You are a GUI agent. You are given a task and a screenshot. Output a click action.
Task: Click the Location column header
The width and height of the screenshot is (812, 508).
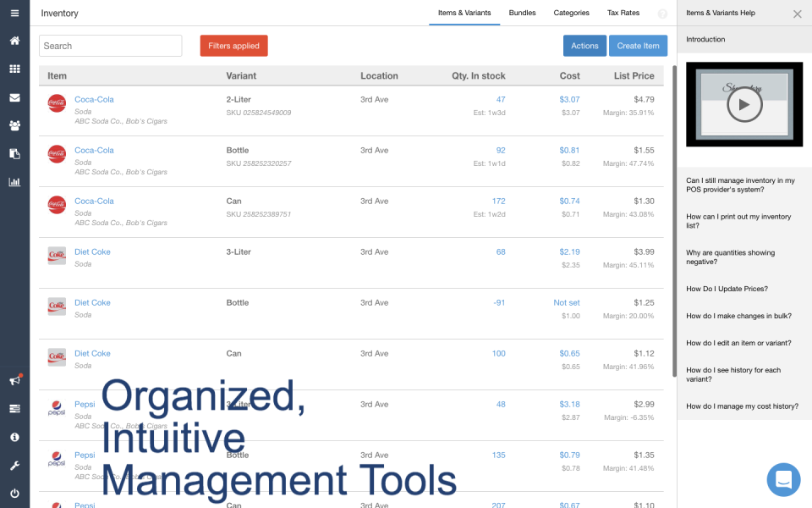pos(379,75)
